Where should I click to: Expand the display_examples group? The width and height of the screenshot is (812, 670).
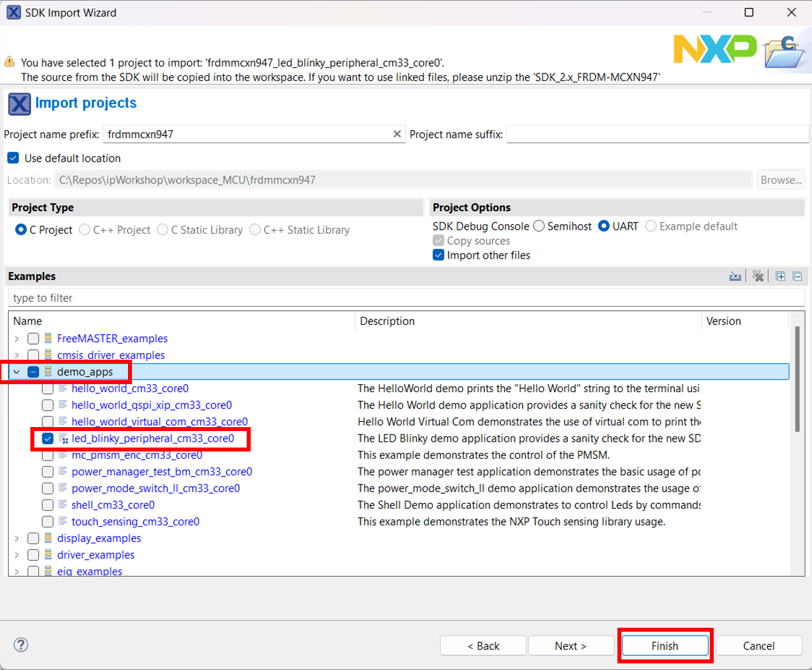[16, 539]
